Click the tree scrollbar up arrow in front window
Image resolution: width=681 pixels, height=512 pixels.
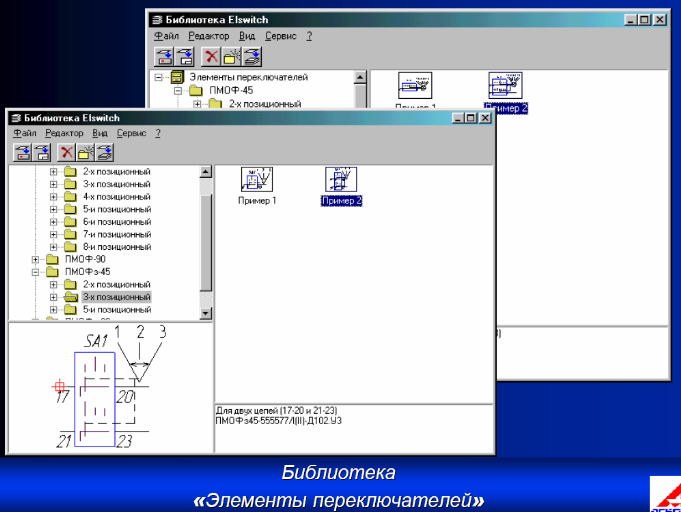point(205,172)
